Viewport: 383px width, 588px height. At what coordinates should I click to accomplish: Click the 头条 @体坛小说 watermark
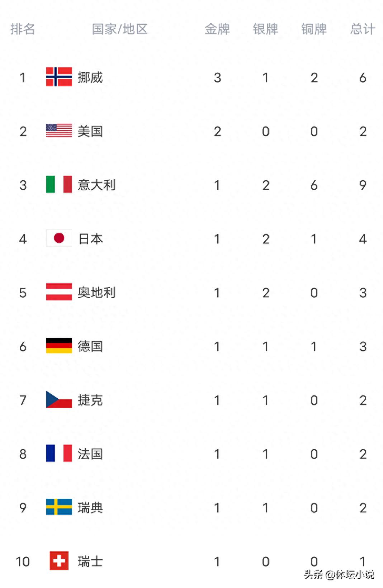click(x=339, y=575)
